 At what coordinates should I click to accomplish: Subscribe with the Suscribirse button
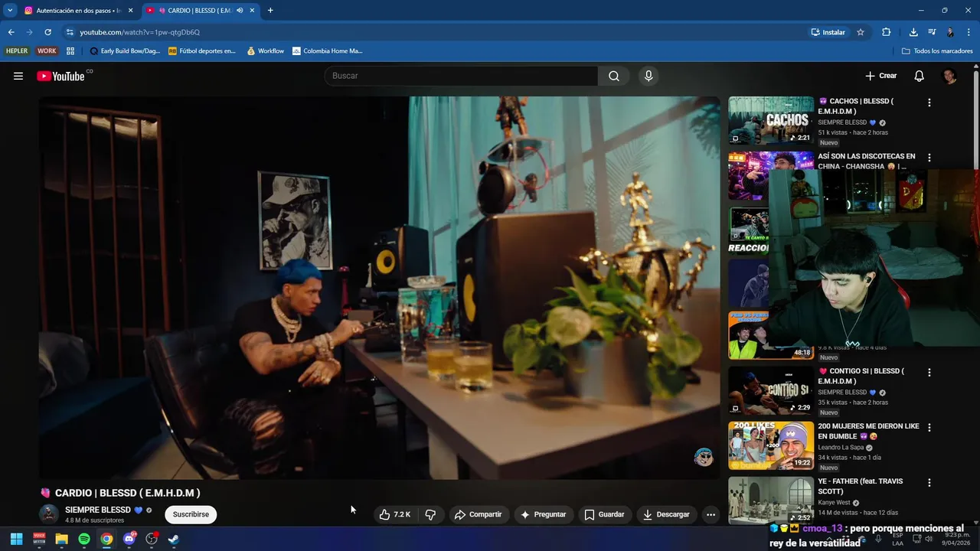point(191,514)
